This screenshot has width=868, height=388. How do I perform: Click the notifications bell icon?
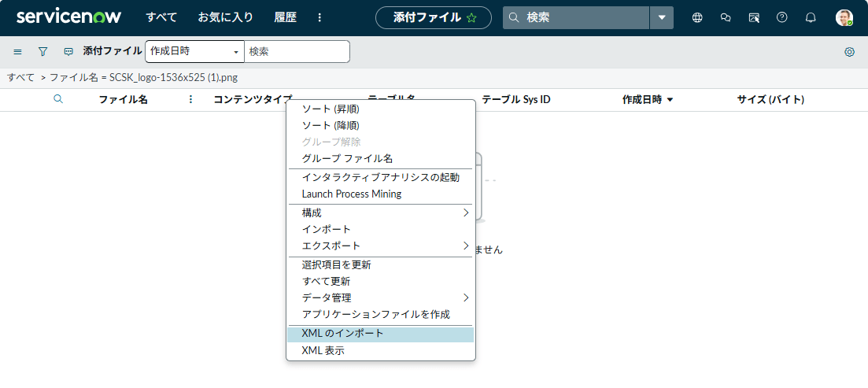[x=811, y=17]
